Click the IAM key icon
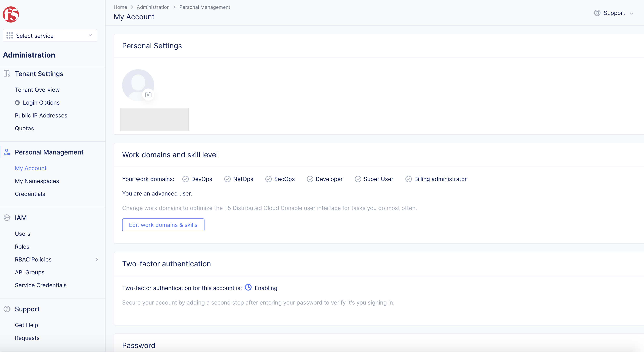Viewport: 644px width, 352px height. click(x=6, y=217)
